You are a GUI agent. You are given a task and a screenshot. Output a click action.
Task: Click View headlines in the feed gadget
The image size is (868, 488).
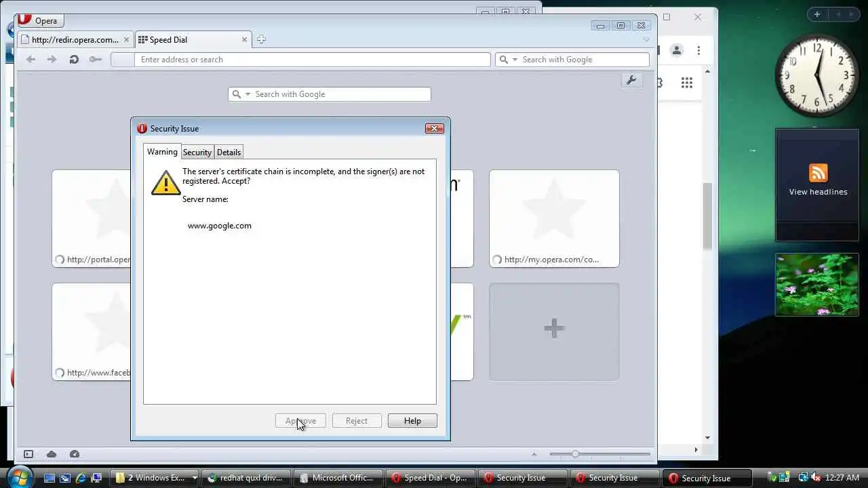(x=818, y=192)
